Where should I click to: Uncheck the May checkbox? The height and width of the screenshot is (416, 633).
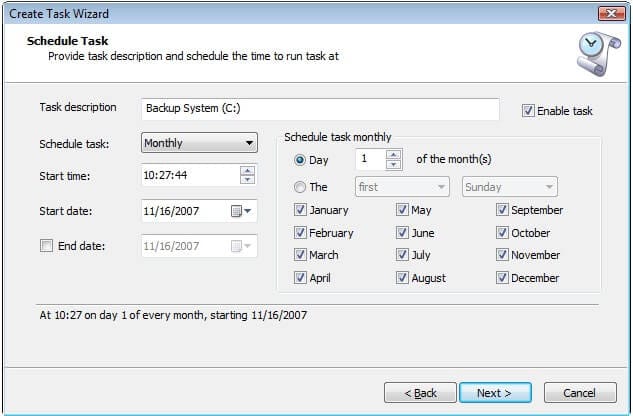(402, 210)
